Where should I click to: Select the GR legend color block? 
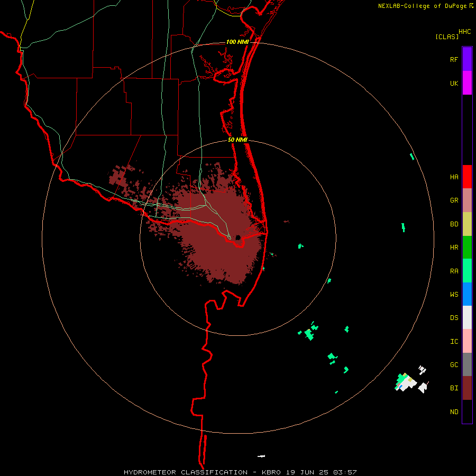467,200
